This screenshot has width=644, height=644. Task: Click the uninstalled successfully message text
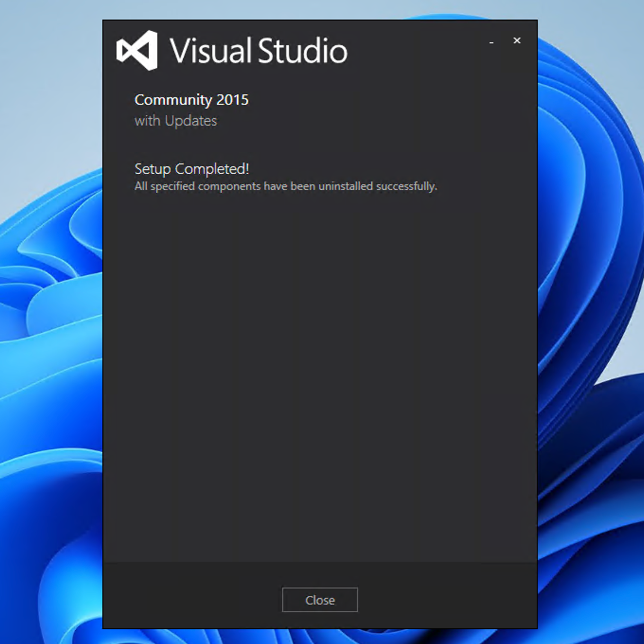tap(286, 186)
